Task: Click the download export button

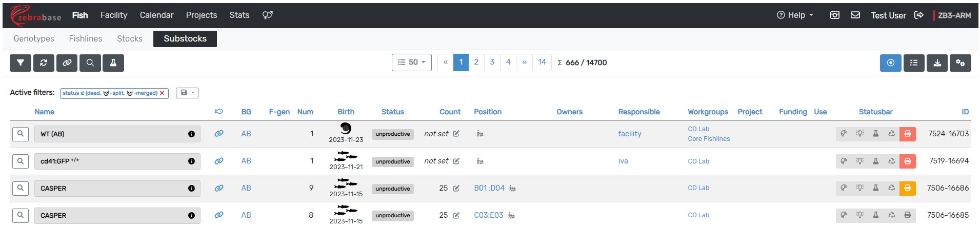Action: coord(937,63)
